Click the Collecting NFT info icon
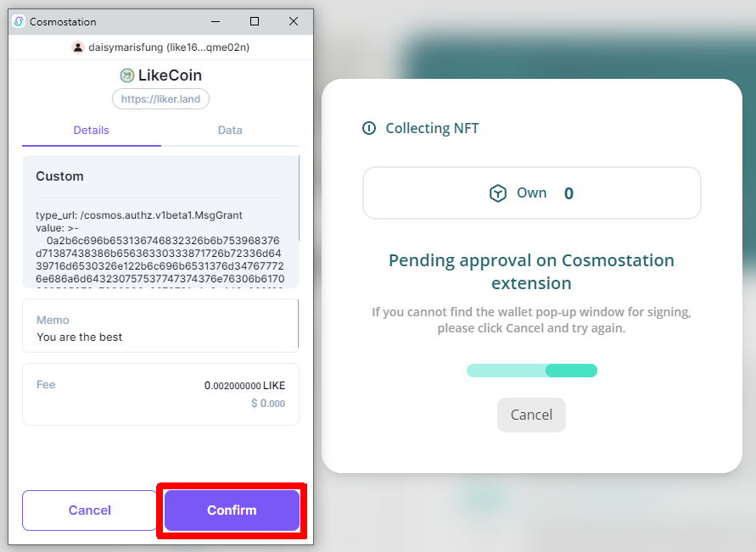Image resolution: width=756 pixels, height=552 pixels. pos(369,128)
